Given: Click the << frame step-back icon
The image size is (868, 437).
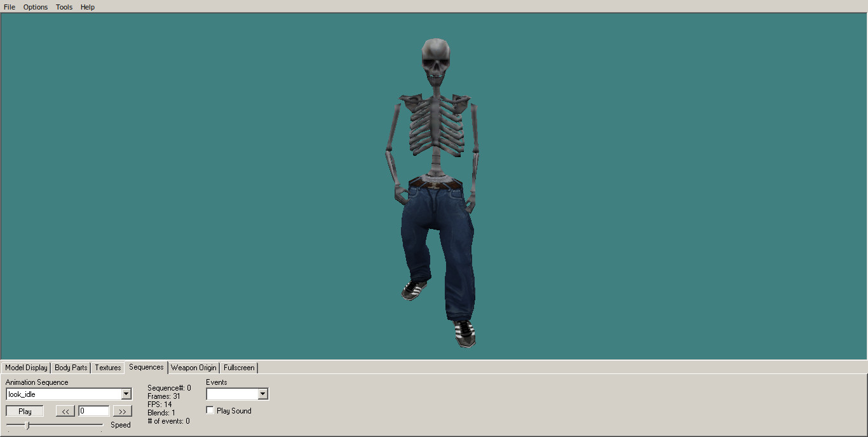Looking at the screenshot, I should [x=64, y=410].
